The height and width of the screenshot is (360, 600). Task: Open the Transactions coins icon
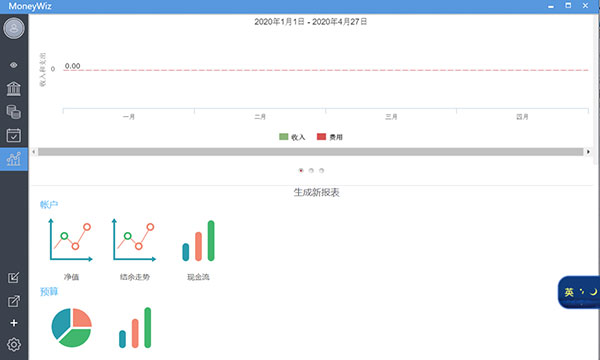(14, 112)
